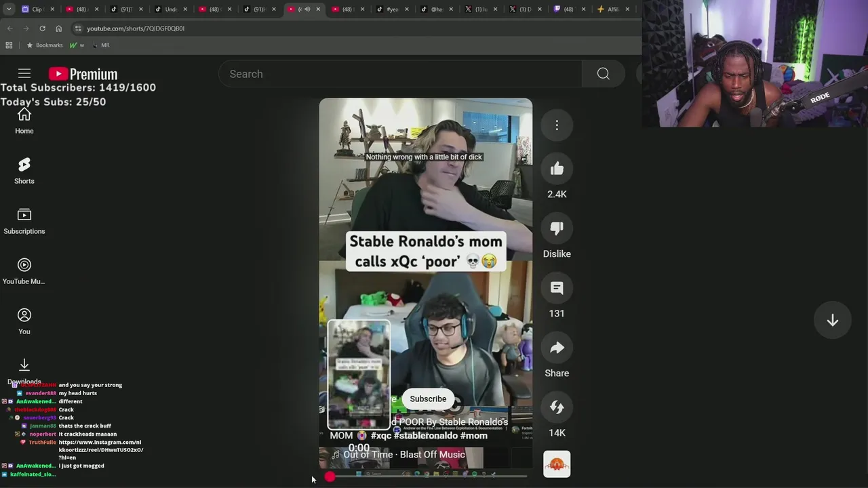
Task: Open Shorts from the sidebar
Action: 24,171
